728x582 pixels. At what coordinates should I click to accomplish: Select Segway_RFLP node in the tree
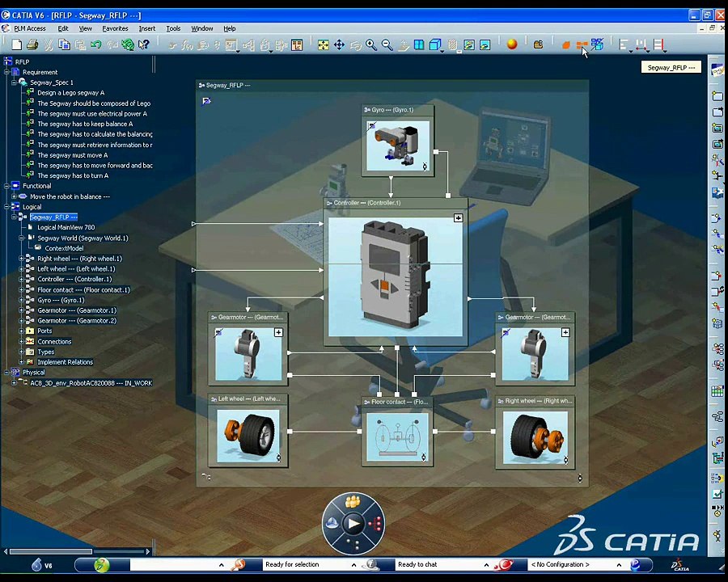click(53, 217)
